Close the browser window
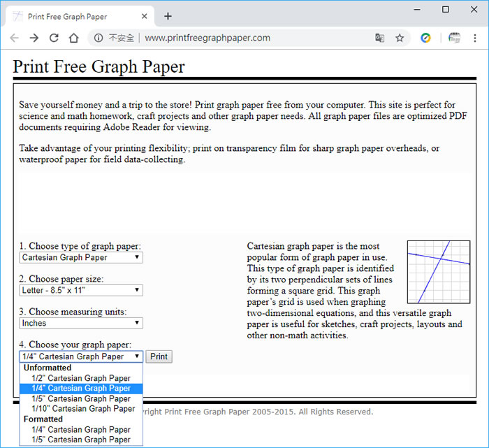 click(474, 10)
